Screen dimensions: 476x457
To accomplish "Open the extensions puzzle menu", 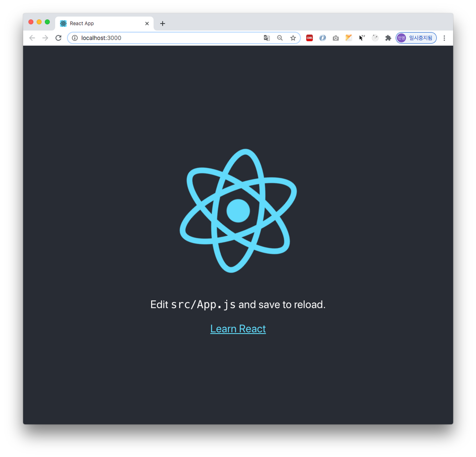I will (x=388, y=38).
